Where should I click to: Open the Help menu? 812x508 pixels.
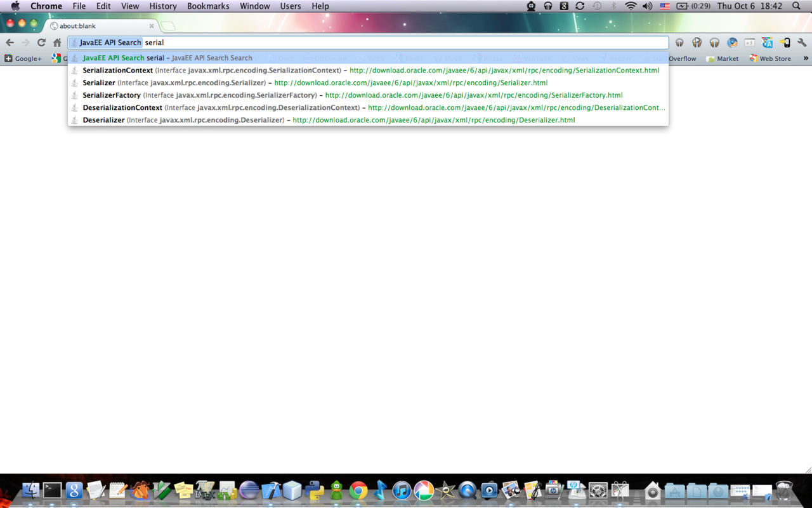[x=320, y=6]
